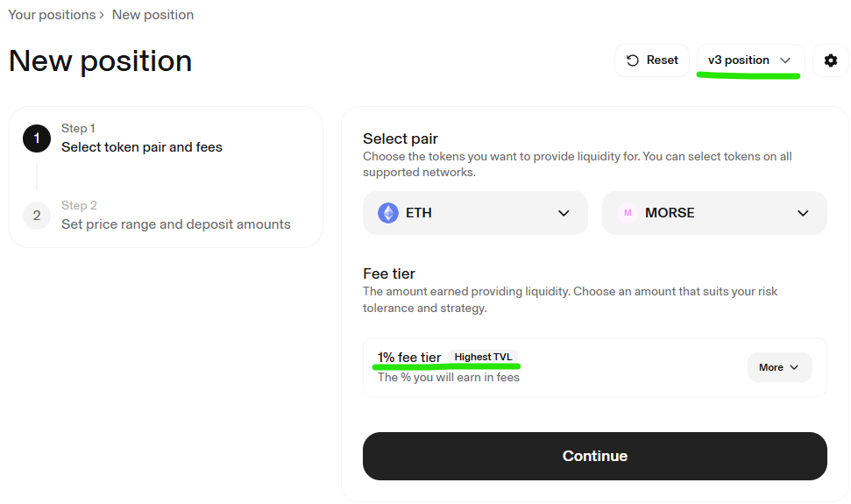Select the 1% fee tier card

pos(595,367)
